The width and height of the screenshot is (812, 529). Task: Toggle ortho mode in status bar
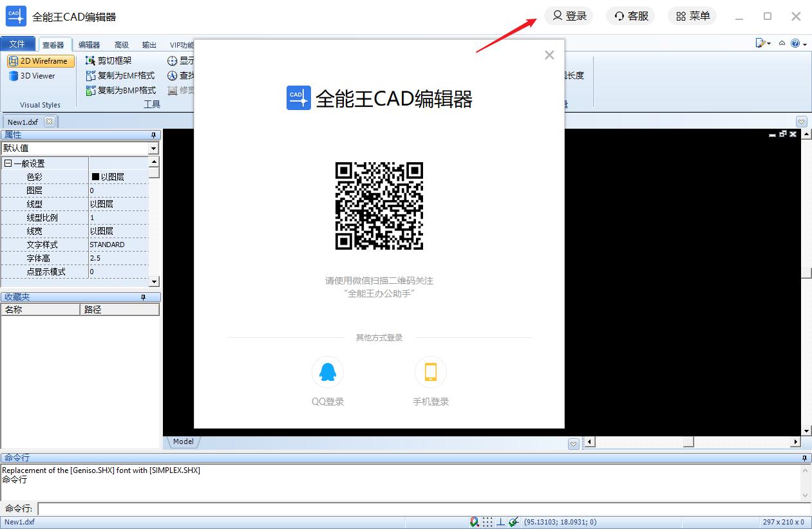click(500, 522)
